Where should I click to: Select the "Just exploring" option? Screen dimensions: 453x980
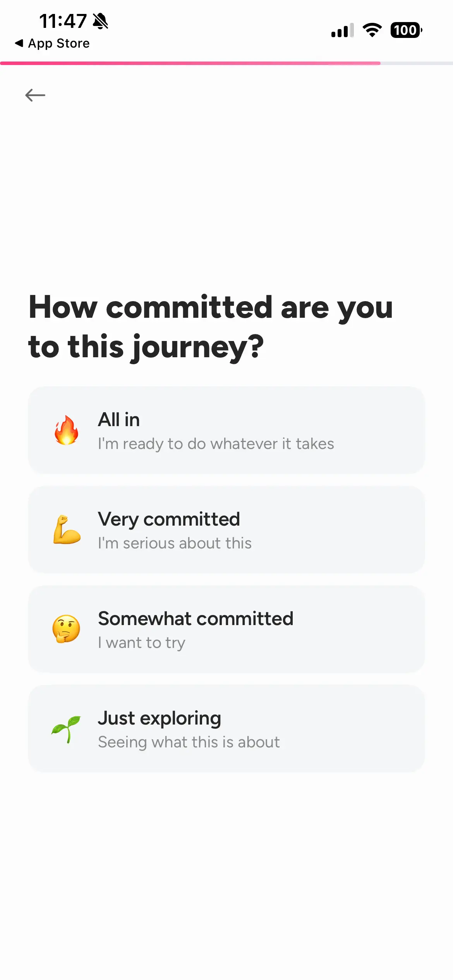tap(226, 728)
